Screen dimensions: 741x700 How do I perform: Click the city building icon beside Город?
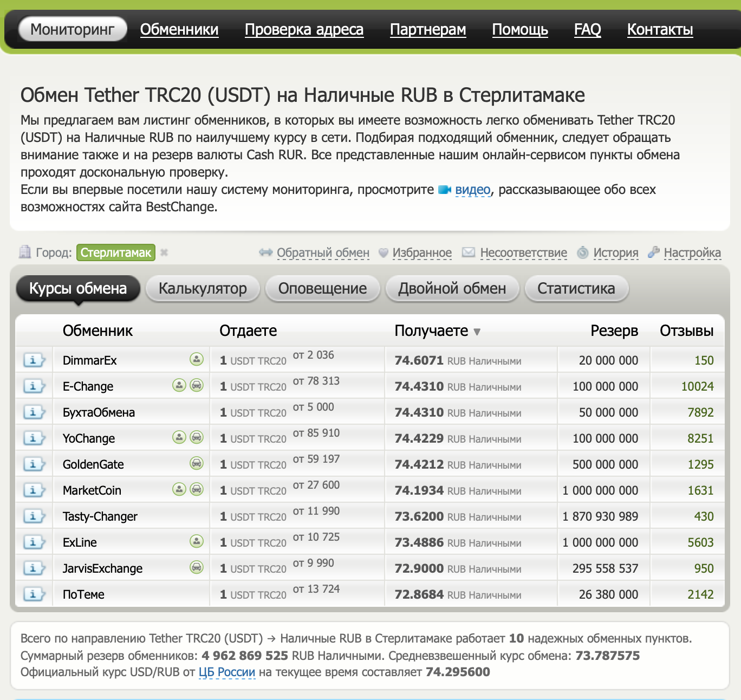click(25, 252)
